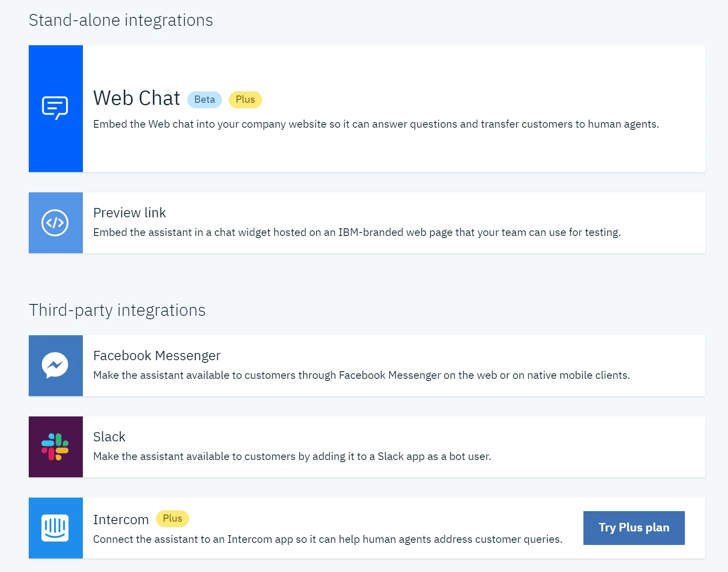Choose the Slack integration title
Viewport: 728px width, 572px height.
tap(109, 437)
